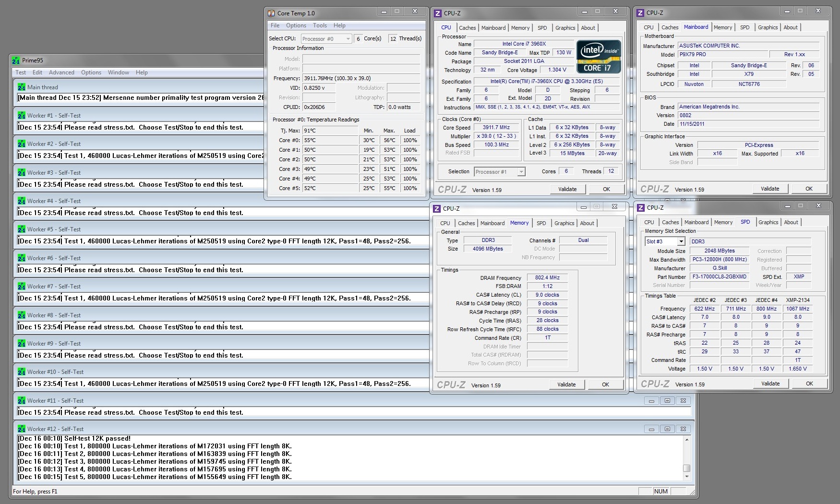Open the Core Temp File menu
Image resolution: width=840 pixels, height=504 pixels.
275,25
